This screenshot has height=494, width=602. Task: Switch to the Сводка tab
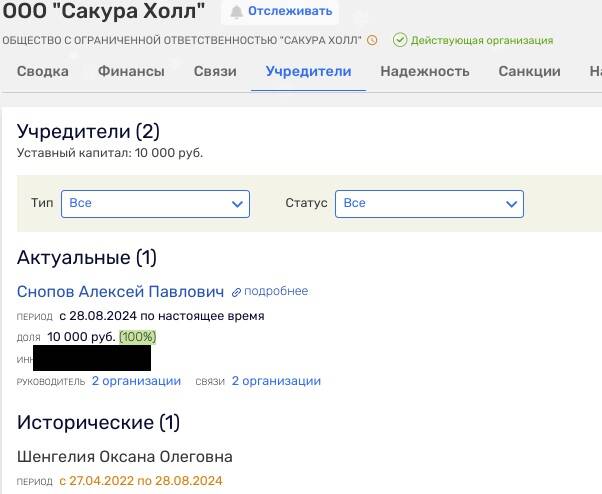tap(43, 72)
